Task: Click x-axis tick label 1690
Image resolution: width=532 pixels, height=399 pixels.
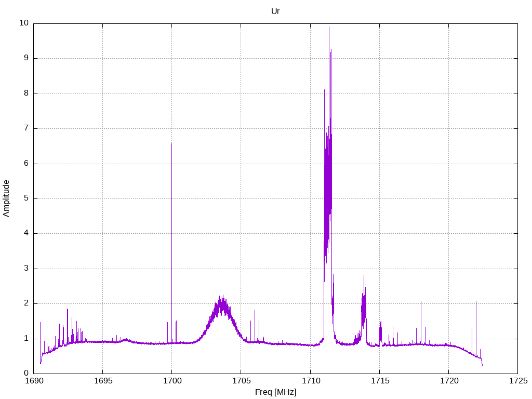Action: click(x=34, y=381)
